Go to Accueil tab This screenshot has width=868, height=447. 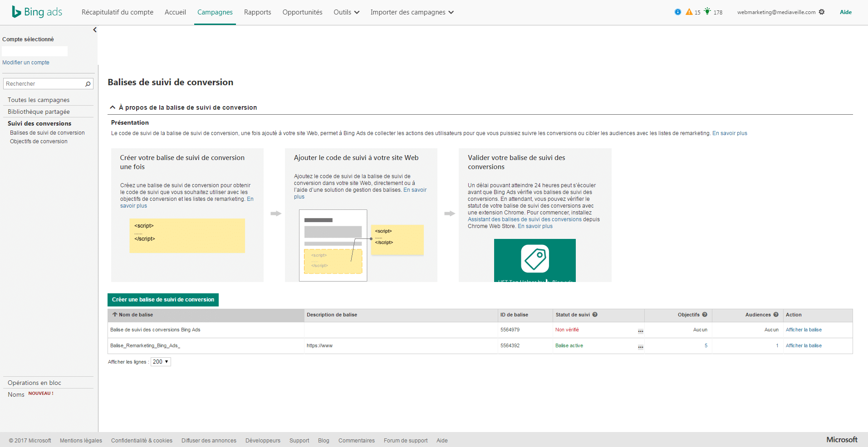(175, 12)
